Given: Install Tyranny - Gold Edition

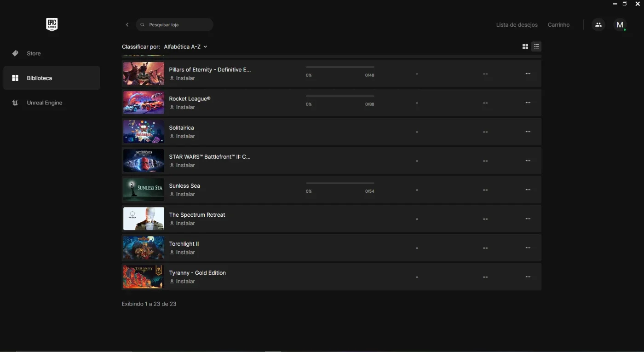Looking at the screenshot, I should click(182, 281).
